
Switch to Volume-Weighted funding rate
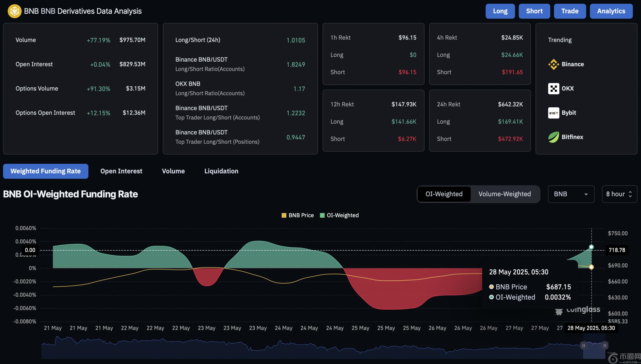click(505, 194)
